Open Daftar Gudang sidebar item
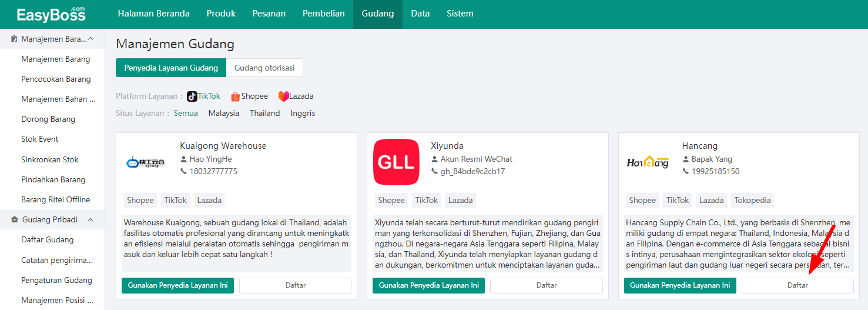Screen dimensions: 868x310 point(48,239)
